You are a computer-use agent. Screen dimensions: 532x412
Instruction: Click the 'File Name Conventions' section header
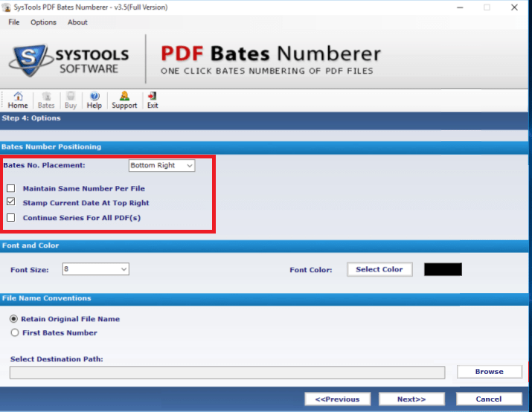(x=46, y=298)
